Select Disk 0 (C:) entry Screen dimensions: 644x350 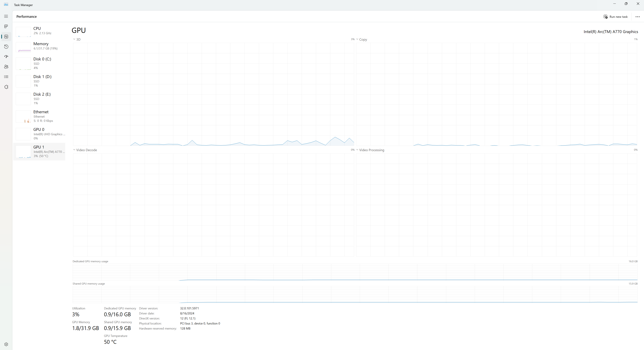[39, 63]
